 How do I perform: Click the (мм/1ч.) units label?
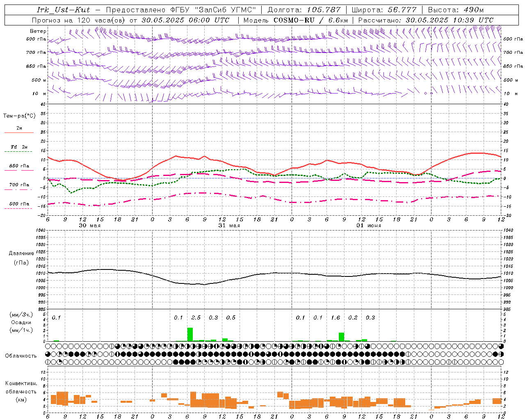tap(21, 330)
